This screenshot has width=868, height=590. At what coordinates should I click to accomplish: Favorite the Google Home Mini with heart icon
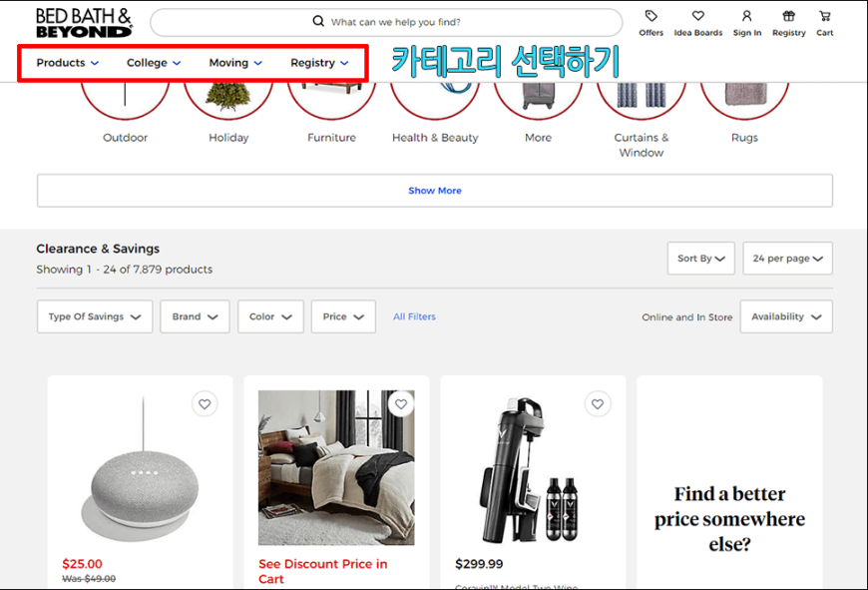click(x=205, y=404)
